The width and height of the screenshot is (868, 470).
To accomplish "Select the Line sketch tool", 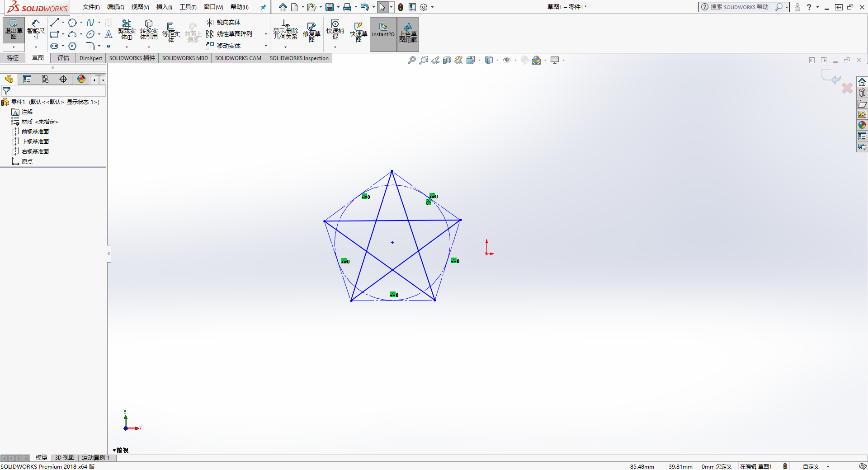I will click(x=54, y=23).
